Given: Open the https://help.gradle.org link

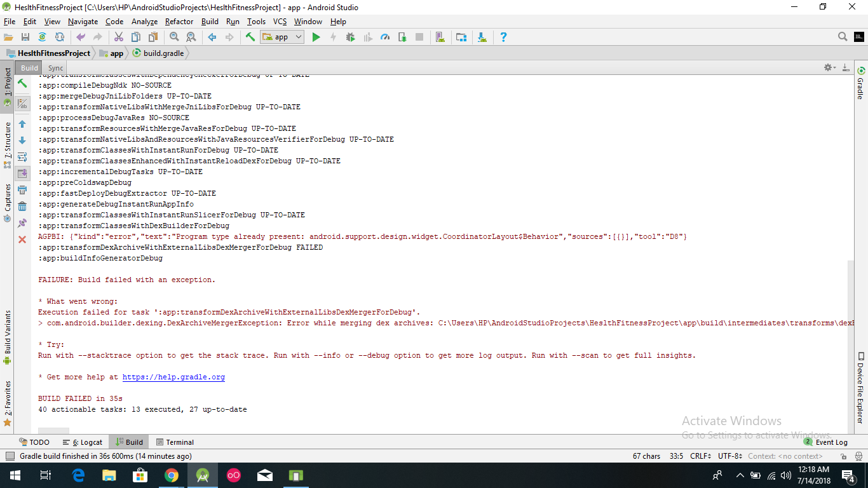Looking at the screenshot, I should [173, 377].
